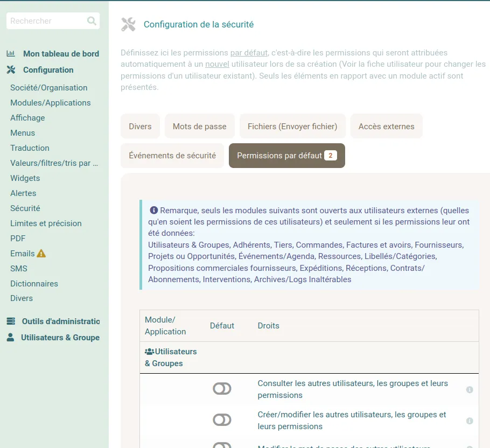The image size is (490, 448).
Task: Toggle default permission Consulter les autres utilisateurs
Action: (222, 389)
